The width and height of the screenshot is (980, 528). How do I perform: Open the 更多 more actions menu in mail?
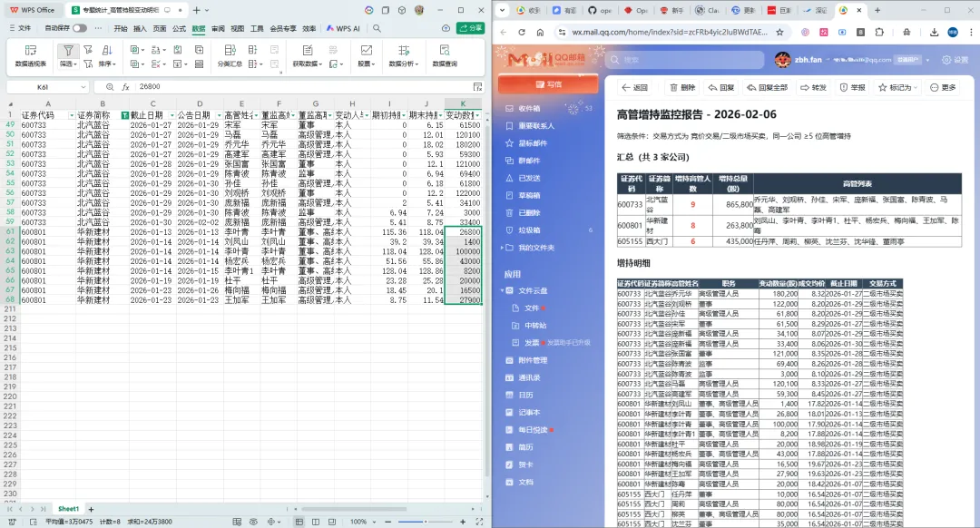tap(943, 87)
